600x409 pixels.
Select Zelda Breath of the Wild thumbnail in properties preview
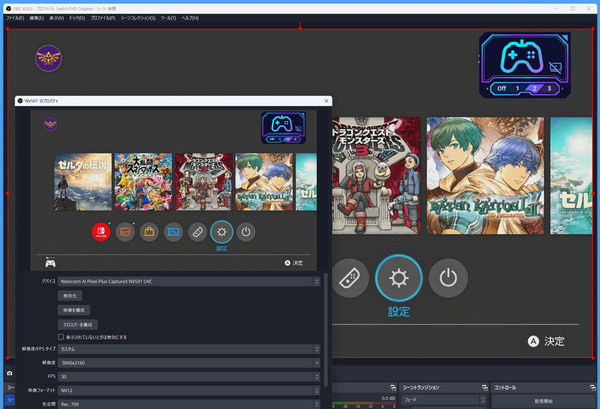pyautogui.click(x=83, y=182)
